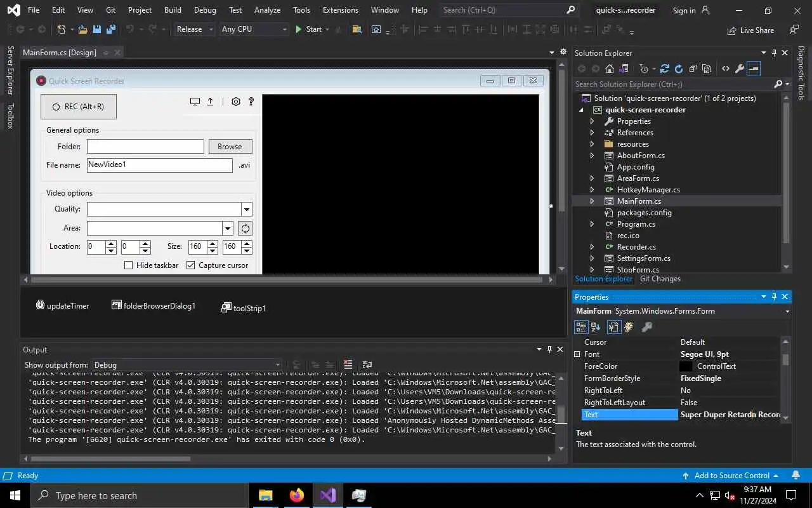Open the Analyze menu

pos(267,10)
